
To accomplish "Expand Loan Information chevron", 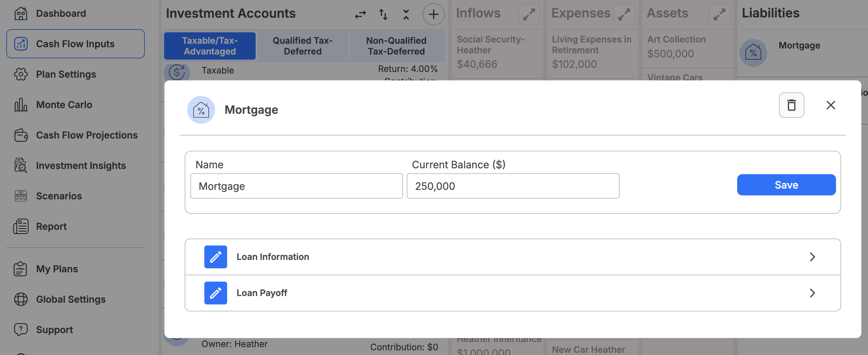I will click(812, 257).
